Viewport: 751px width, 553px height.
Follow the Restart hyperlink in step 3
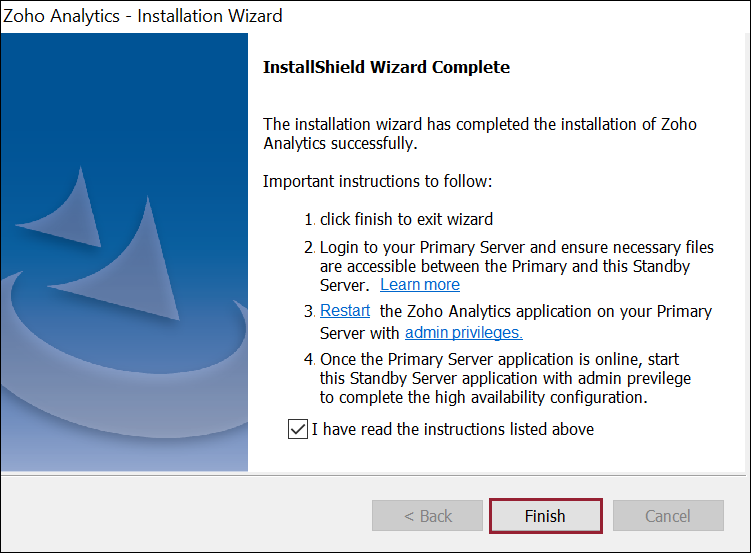click(x=345, y=311)
